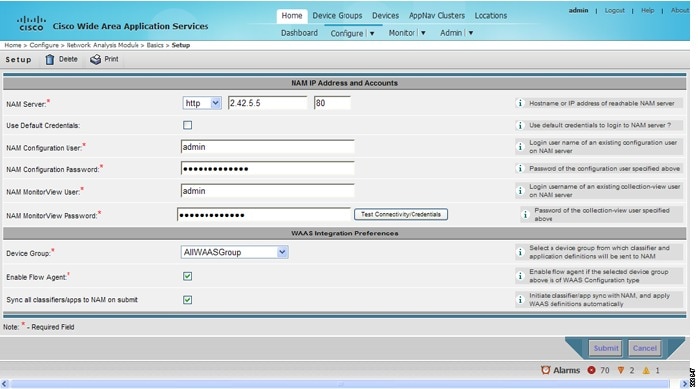Click the horizontal scrollbar right arrow
Screen dimensions: 698x389
click(685, 384)
